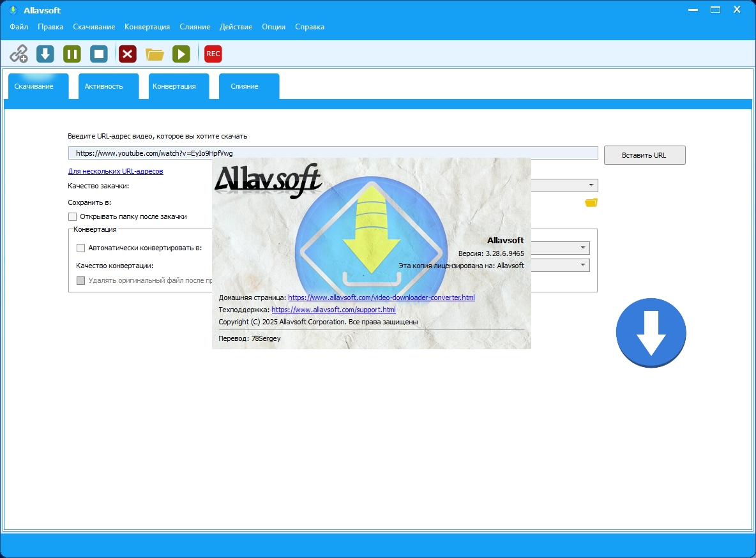The height and width of the screenshot is (558, 756).
Task: Delete task with red X icon
Action: pyautogui.click(x=128, y=54)
